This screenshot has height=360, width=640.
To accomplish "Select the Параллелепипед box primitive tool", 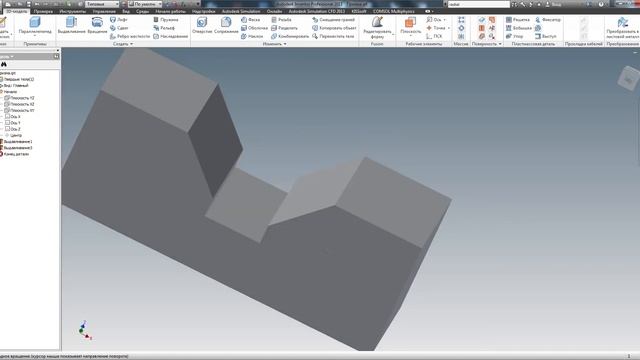I will [x=35, y=25].
